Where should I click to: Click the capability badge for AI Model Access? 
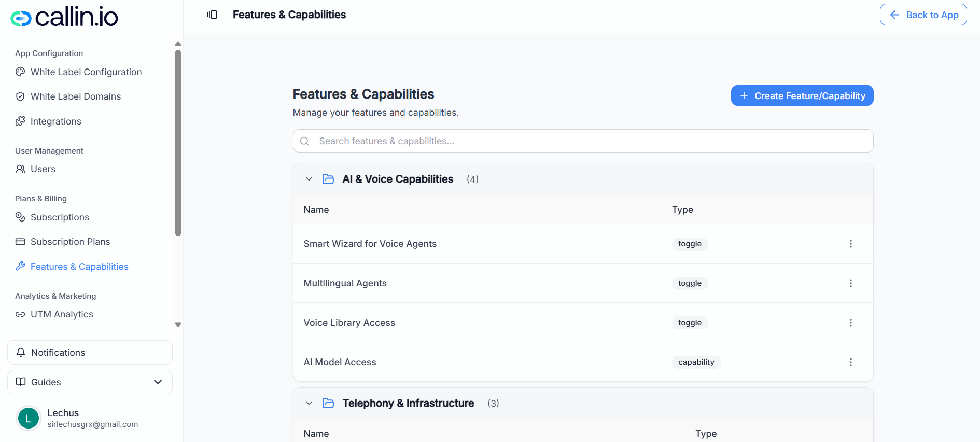click(696, 362)
